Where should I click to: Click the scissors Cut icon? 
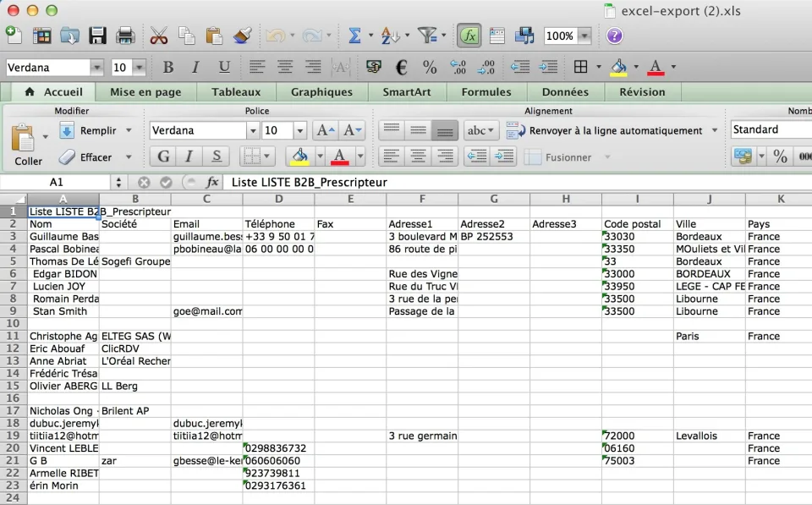point(158,36)
